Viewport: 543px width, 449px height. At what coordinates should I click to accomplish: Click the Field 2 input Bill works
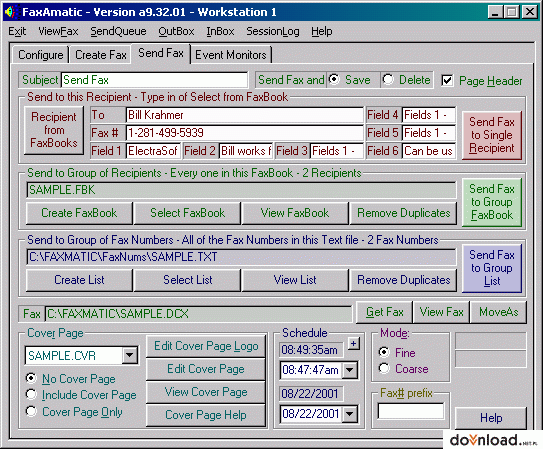[x=246, y=151]
